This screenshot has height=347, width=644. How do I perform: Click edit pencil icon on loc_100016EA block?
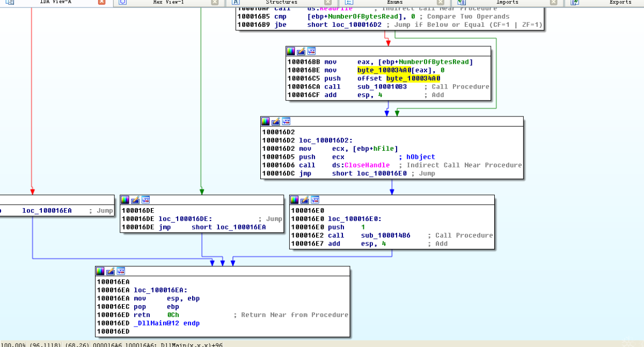tap(111, 271)
